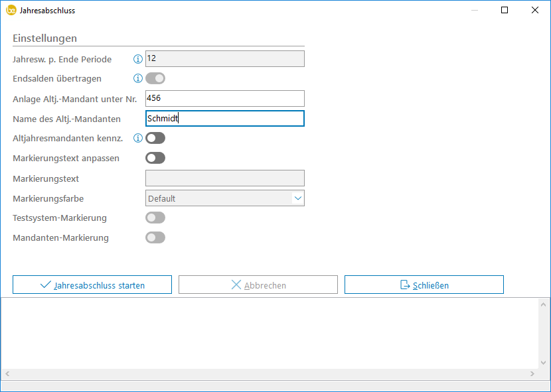Click info icon next to Altjahresmandanten kennz.
551x392 pixels.
coord(138,138)
